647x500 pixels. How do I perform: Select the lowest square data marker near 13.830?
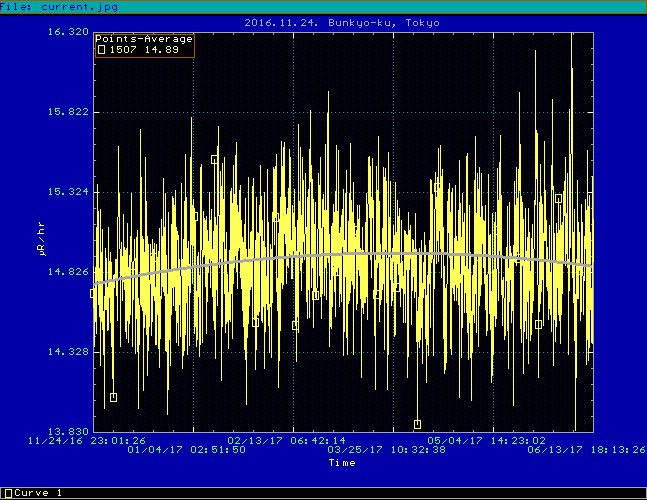[x=417, y=424]
